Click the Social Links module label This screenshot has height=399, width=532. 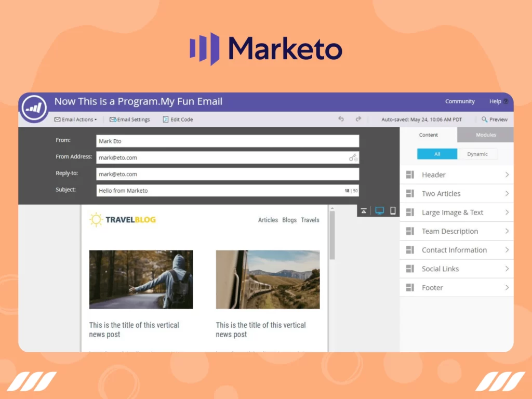(440, 269)
